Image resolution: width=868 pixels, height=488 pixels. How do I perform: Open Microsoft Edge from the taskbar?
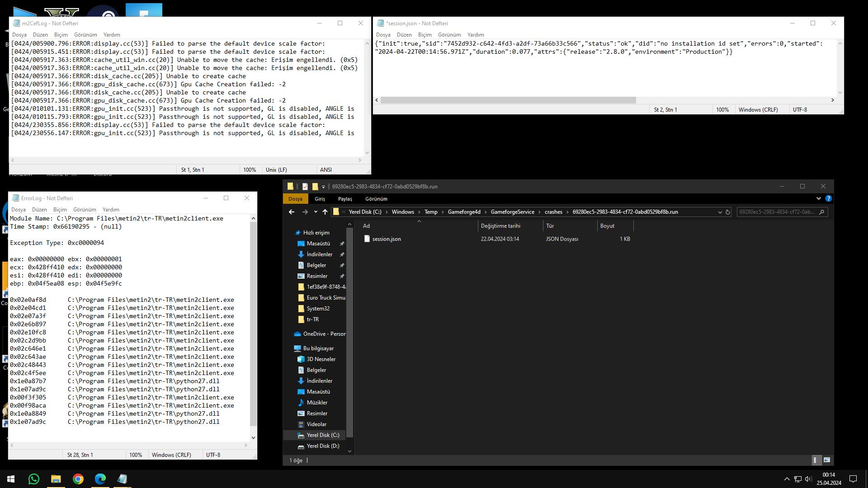click(100, 479)
